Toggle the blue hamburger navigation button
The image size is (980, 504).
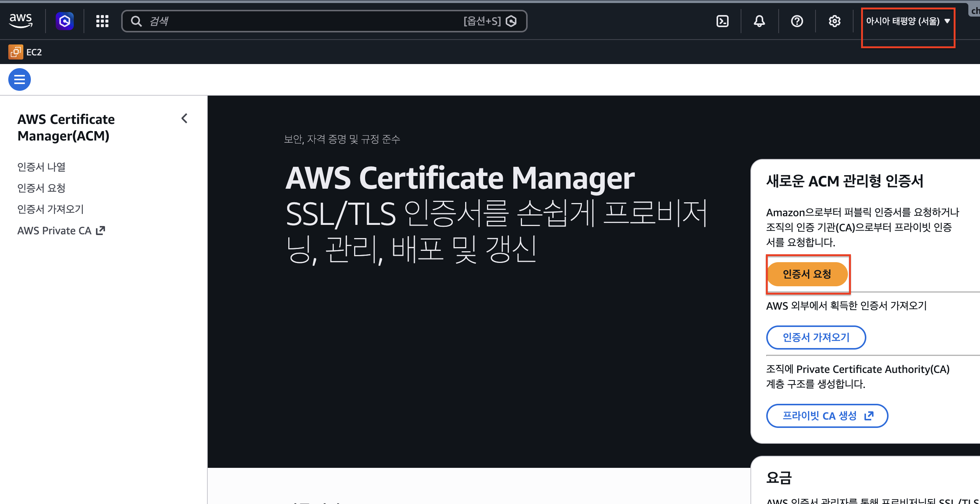tap(20, 79)
